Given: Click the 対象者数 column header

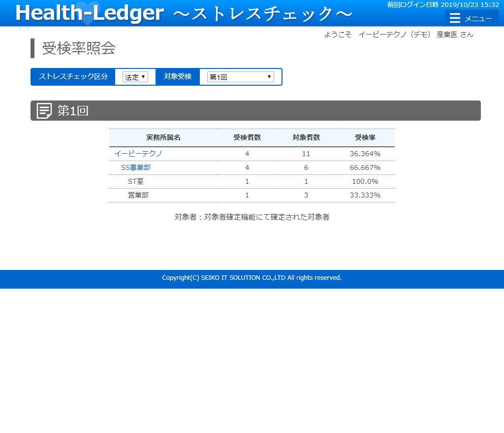Looking at the screenshot, I should click(x=306, y=137).
